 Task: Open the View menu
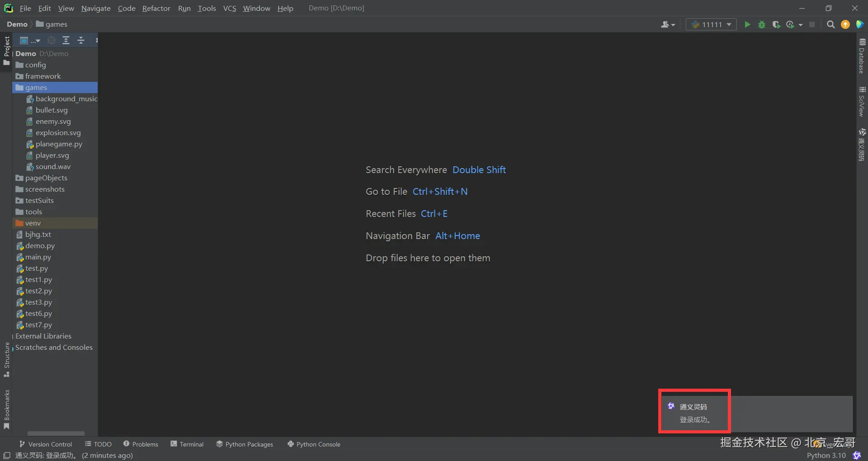point(66,8)
